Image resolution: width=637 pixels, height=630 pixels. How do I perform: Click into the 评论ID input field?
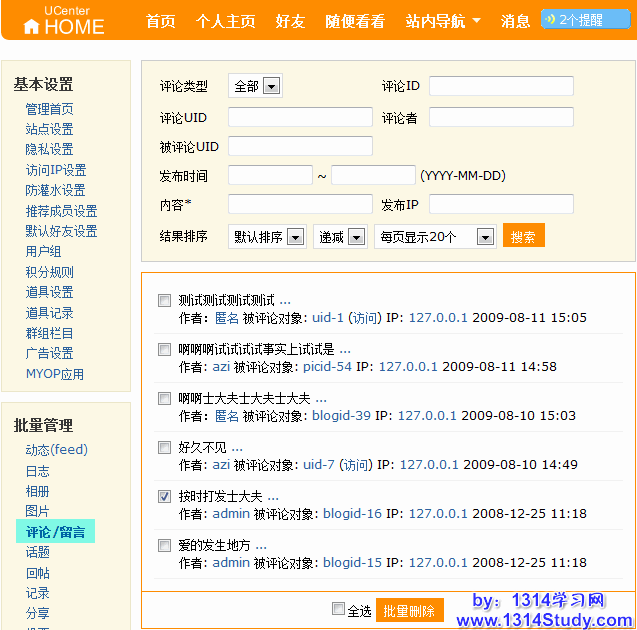[501, 86]
